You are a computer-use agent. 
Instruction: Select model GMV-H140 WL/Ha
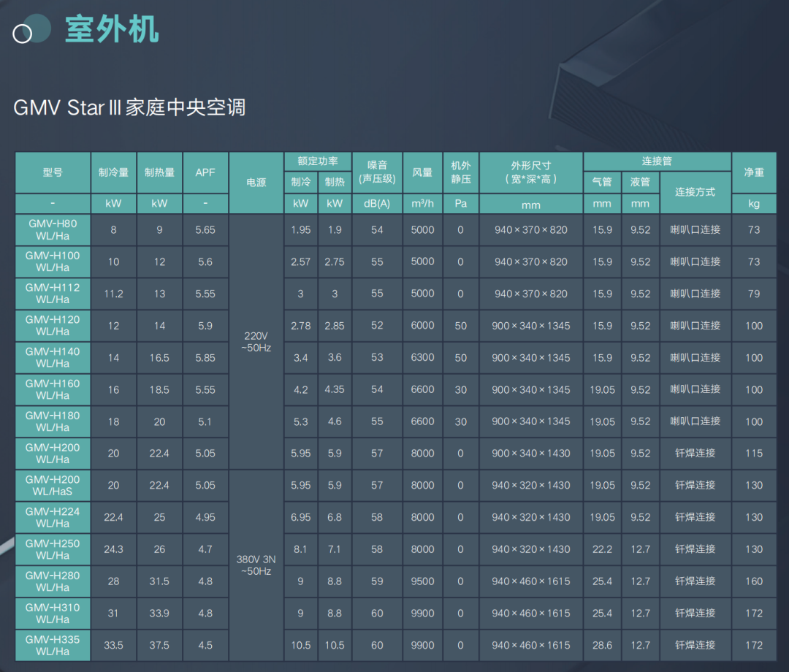point(53,358)
